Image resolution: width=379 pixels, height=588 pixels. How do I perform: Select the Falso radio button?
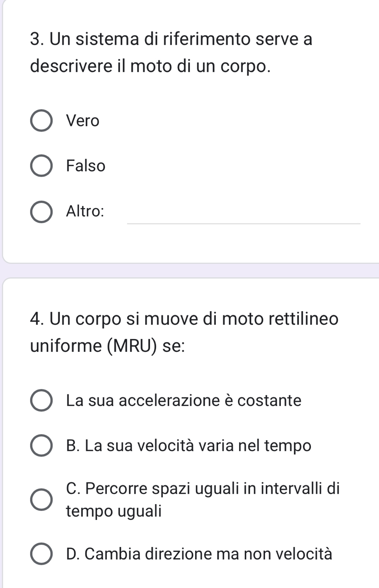pos(41,166)
